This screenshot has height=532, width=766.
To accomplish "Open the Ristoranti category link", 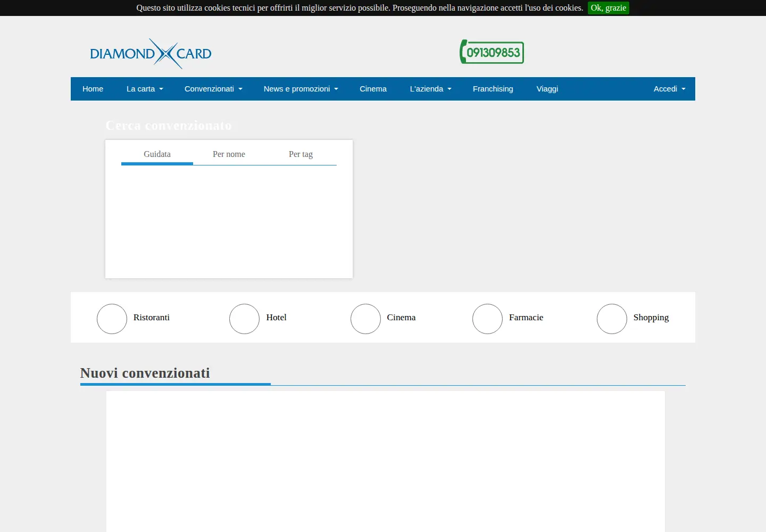I will 152,318.
